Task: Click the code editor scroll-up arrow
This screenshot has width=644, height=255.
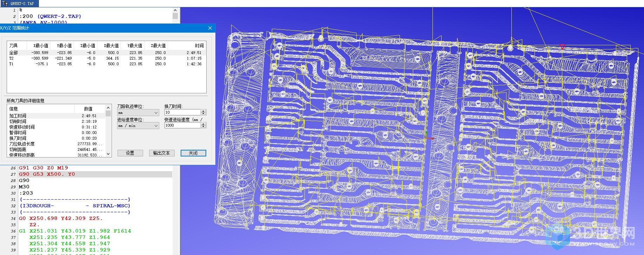Action: [x=175, y=10]
